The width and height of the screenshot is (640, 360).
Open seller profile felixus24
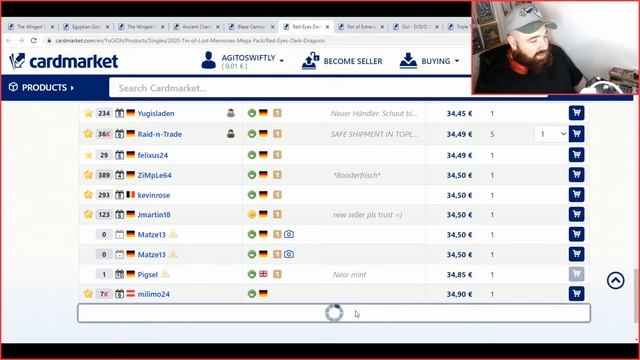153,155
